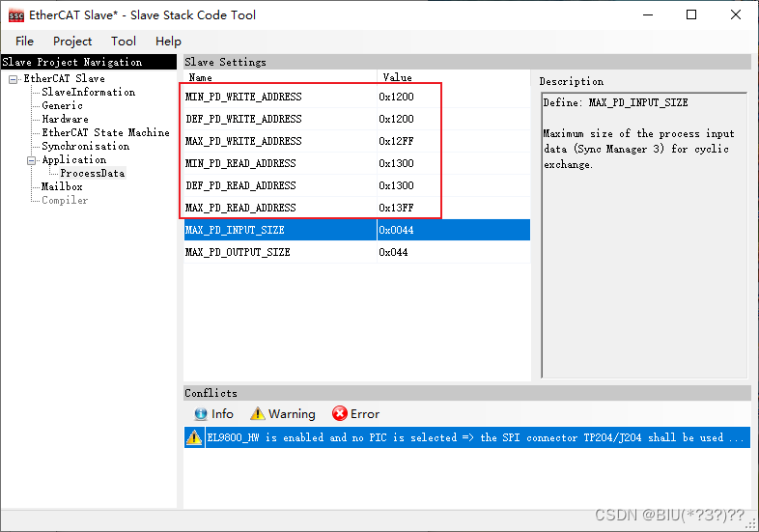Select DEF_PD_READ_ADDRESS setting row
Image resolution: width=759 pixels, height=532 pixels.
356,186
